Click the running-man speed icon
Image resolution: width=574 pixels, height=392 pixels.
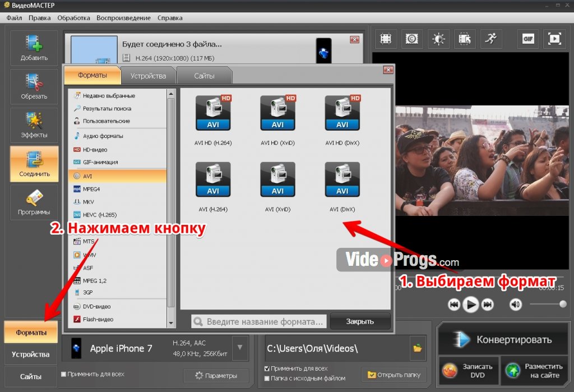click(491, 39)
